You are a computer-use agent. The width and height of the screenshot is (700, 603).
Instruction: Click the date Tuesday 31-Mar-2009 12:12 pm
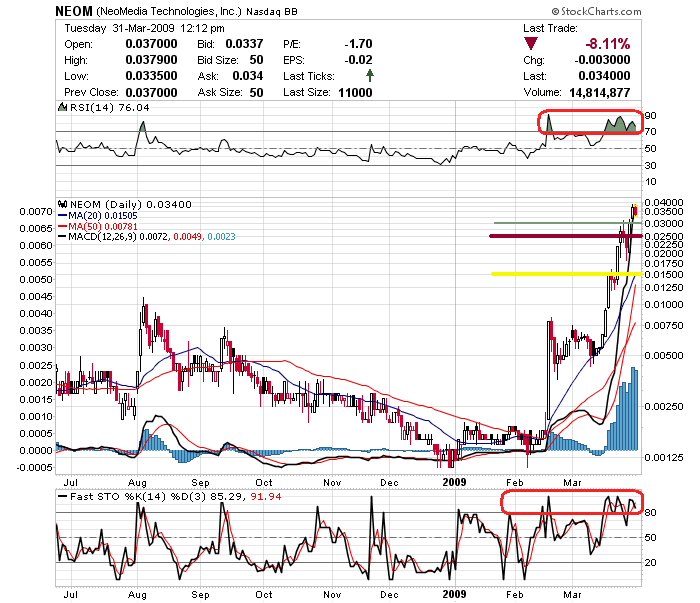coord(144,28)
